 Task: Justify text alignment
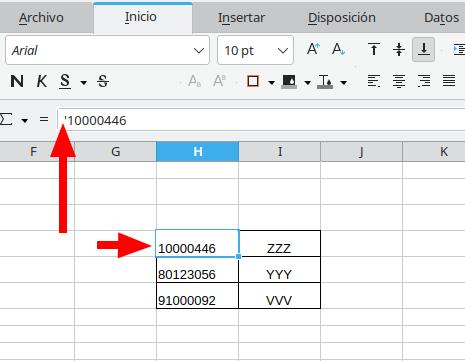point(449,81)
